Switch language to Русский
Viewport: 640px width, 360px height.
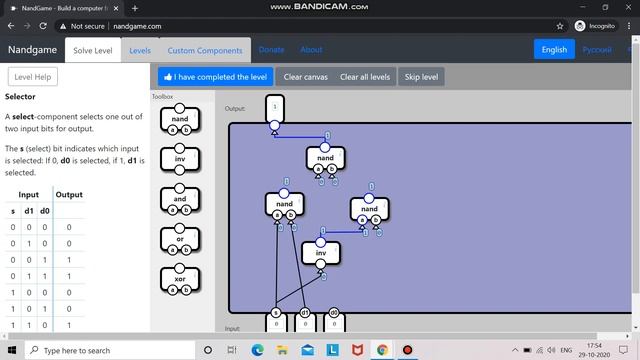coord(597,49)
